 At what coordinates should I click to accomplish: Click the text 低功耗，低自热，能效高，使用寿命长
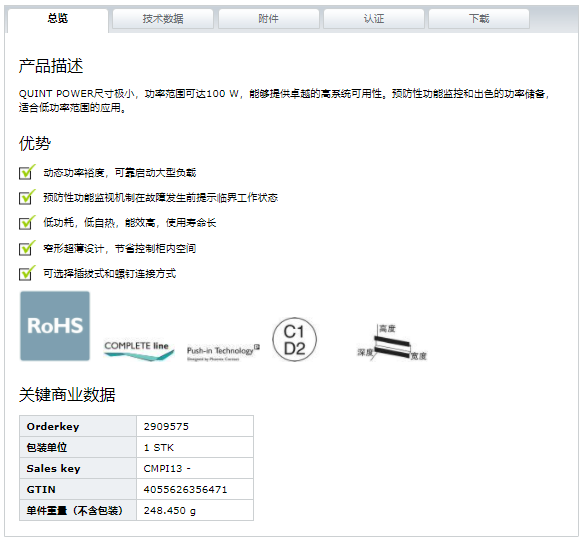tap(130, 223)
